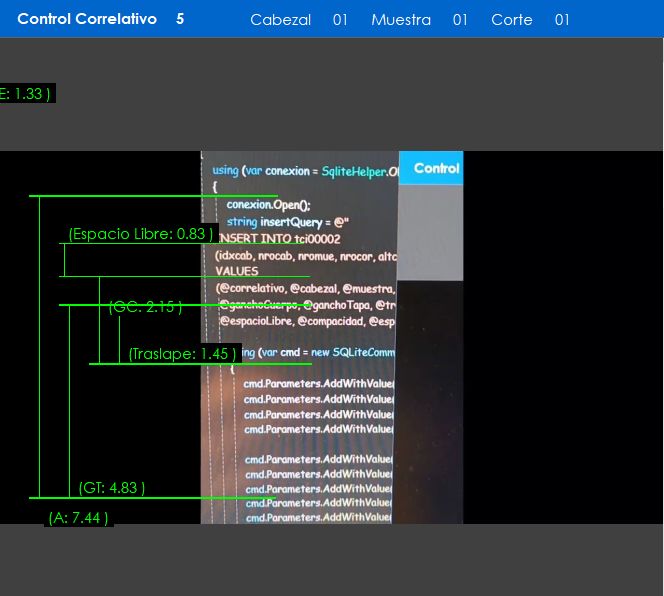Screen dimensions: 664x596
Task: Select the Espacio Libre 0.83 measurement label
Action: 140,234
